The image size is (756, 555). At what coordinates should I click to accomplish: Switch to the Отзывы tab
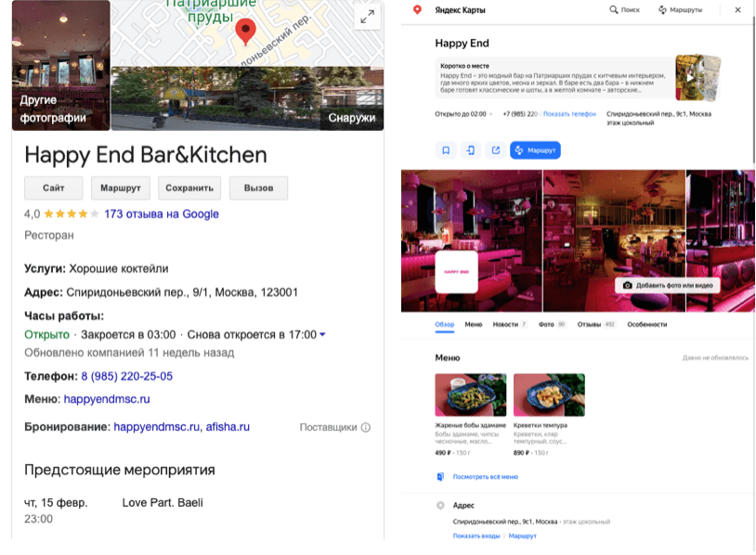596,325
